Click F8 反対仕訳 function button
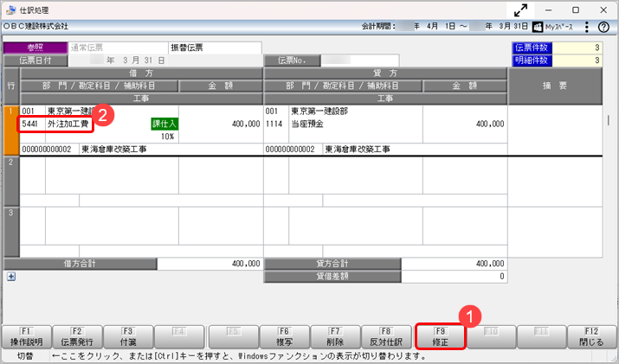Viewport: 619px width, 364px height. (x=386, y=337)
